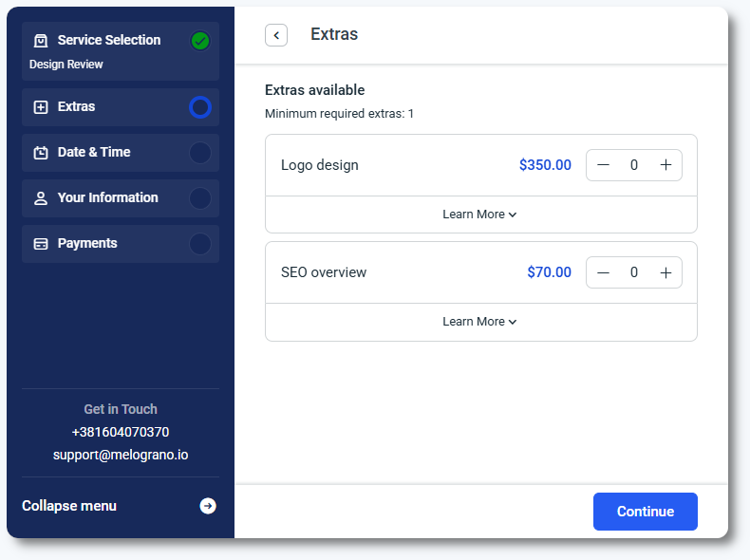The height and width of the screenshot is (560, 750).
Task: Click the SEO overview quantity field
Action: click(634, 272)
